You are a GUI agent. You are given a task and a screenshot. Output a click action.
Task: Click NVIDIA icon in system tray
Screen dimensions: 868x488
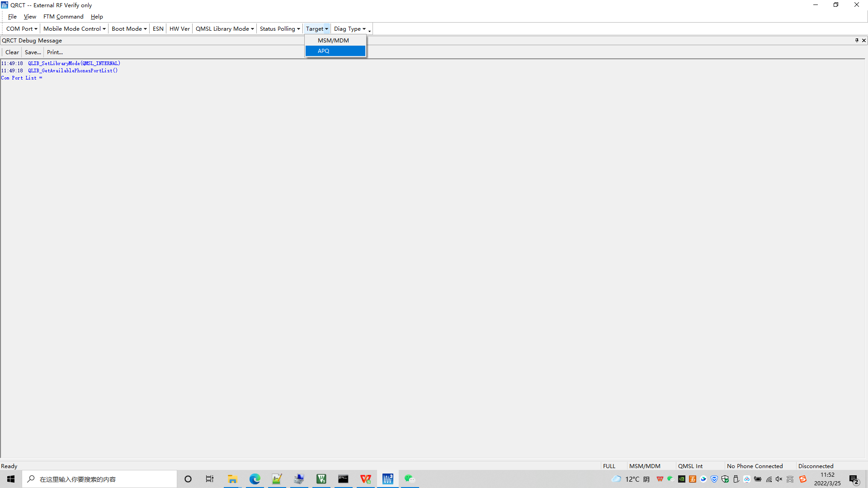(x=681, y=479)
